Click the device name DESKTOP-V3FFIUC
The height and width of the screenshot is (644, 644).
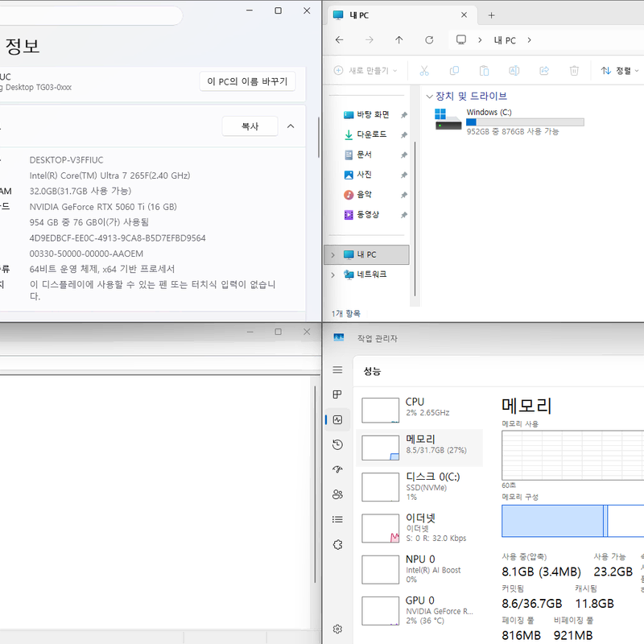[x=66, y=160]
